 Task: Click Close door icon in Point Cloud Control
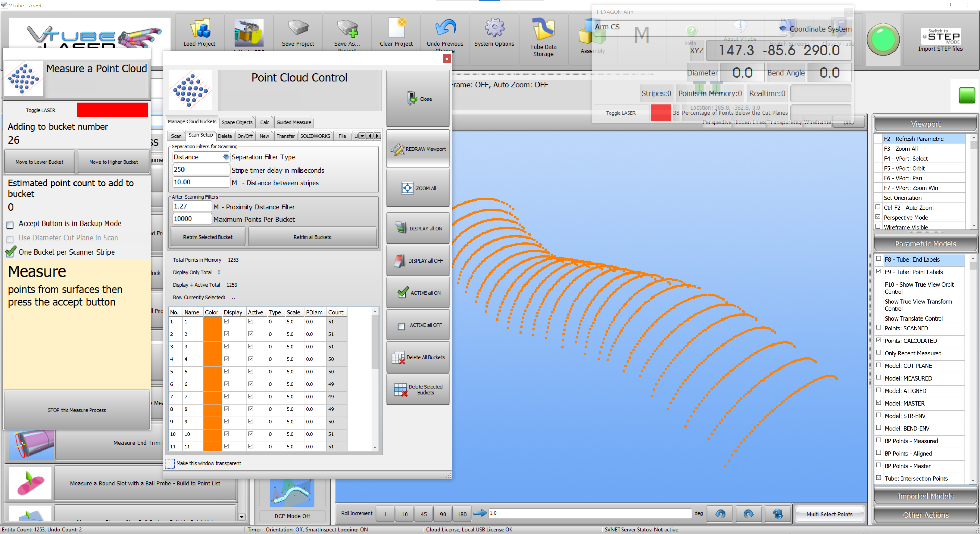tap(412, 99)
